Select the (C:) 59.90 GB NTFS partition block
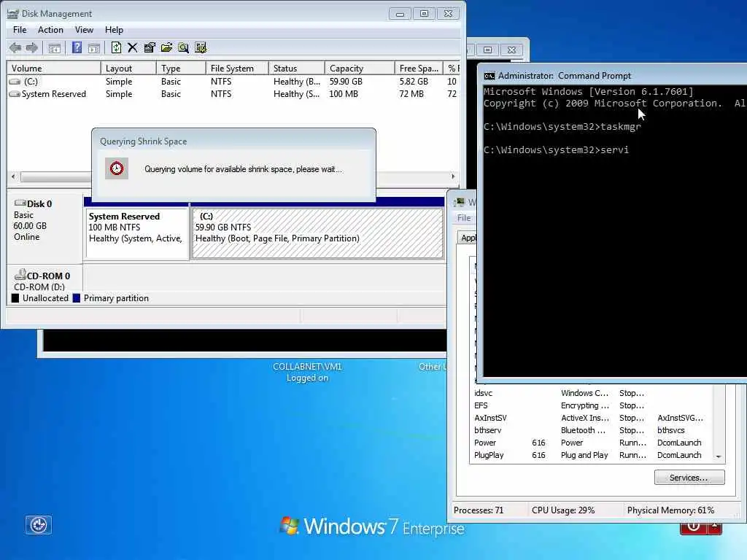Viewport: 747px width, 560px height. tap(317, 233)
